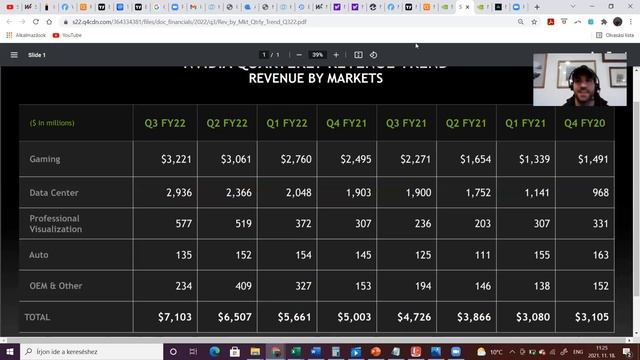This screenshot has height=360, width=640.
Task: Open Microsoft Store from the taskbar
Action: 235,351
